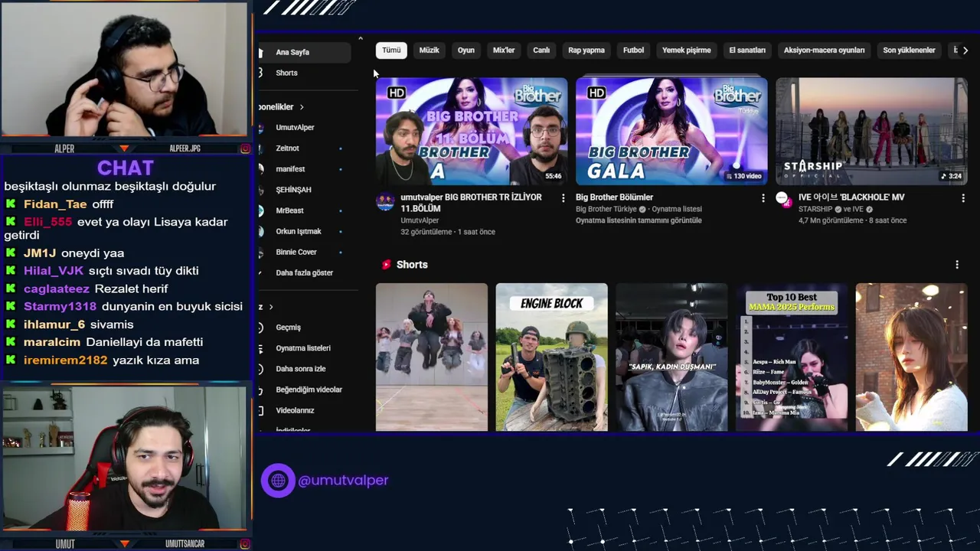Open the IVE 'BLACKHOLE' MV title link
Screen dimensions: 980x551
coord(851,197)
